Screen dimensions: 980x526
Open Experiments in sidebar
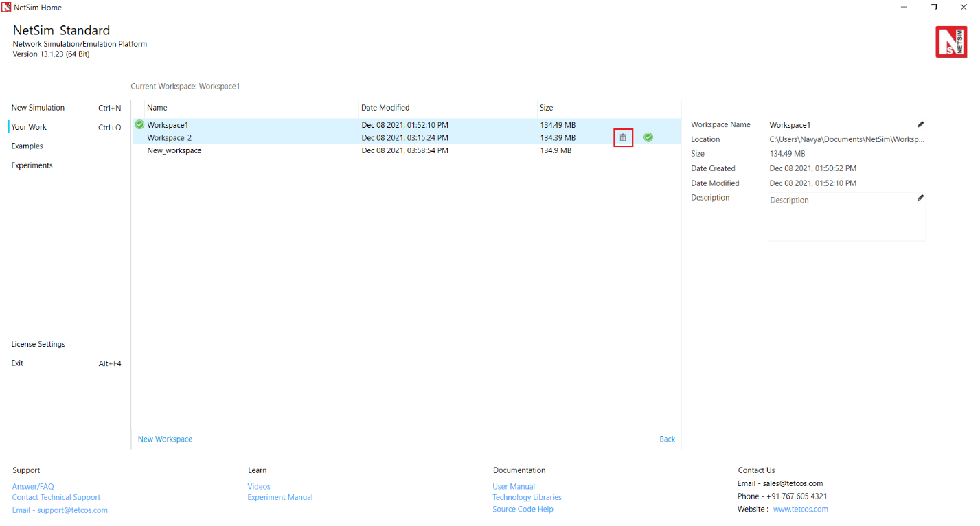(x=32, y=165)
